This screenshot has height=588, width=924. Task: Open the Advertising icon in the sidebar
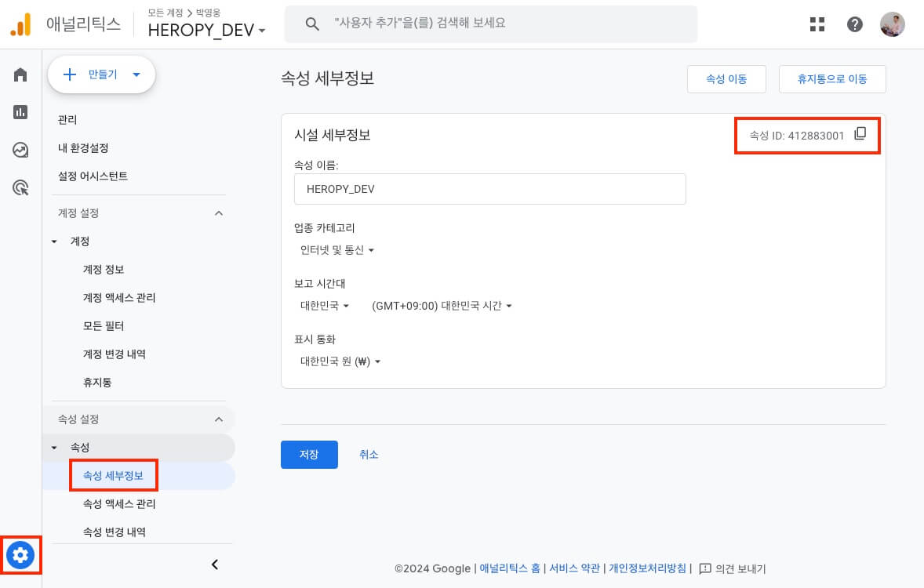[20, 188]
